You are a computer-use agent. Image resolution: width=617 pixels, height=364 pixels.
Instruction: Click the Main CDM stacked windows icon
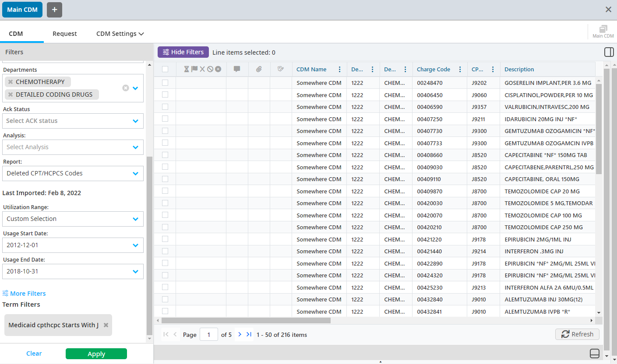pos(603,29)
